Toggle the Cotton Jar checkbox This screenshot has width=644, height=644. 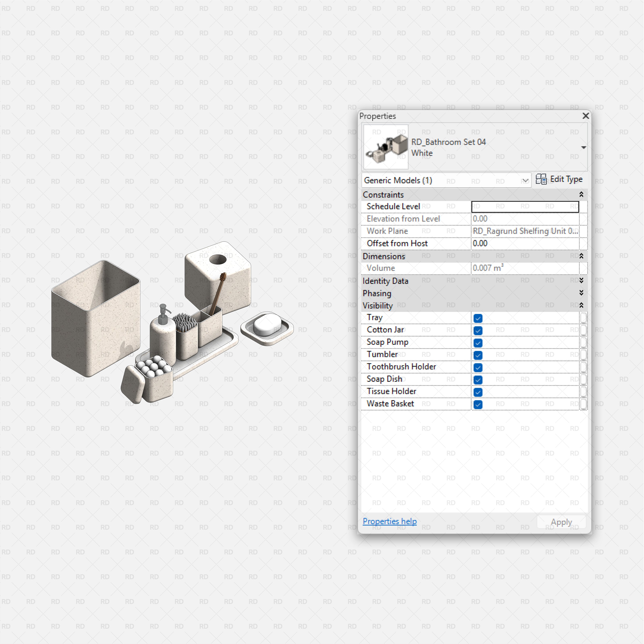478,331
